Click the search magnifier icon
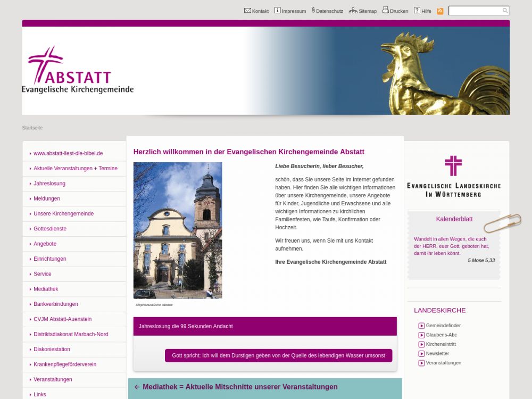The image size is (532, 399). [505, 11]
